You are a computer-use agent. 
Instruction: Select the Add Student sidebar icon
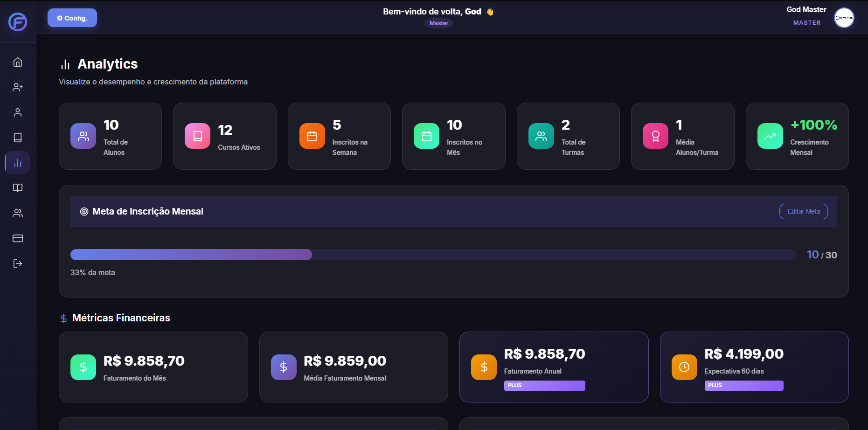click(17, 87)
